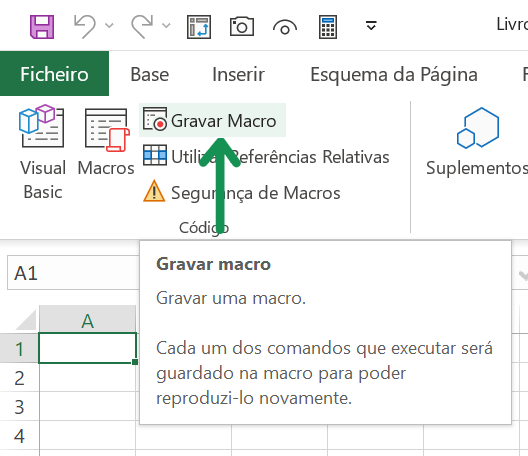Click the form layout icon beside Redo
Image resolution: width=528 pixels, height=456 pixels.
point(199,27)
